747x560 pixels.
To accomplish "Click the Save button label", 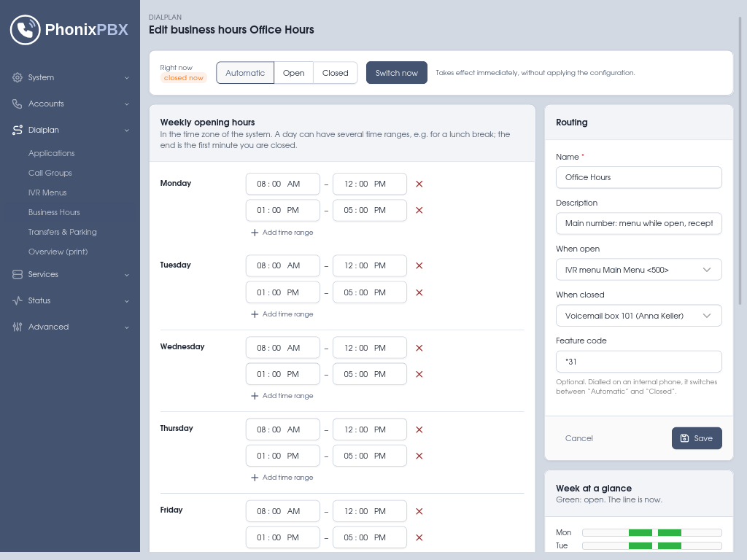I will pos(703,438).
